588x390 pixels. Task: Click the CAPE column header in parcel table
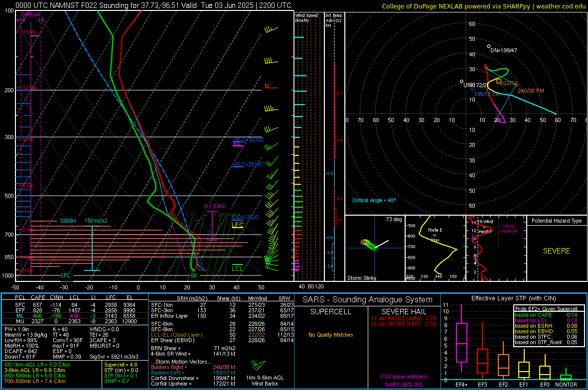pos(38,297)
